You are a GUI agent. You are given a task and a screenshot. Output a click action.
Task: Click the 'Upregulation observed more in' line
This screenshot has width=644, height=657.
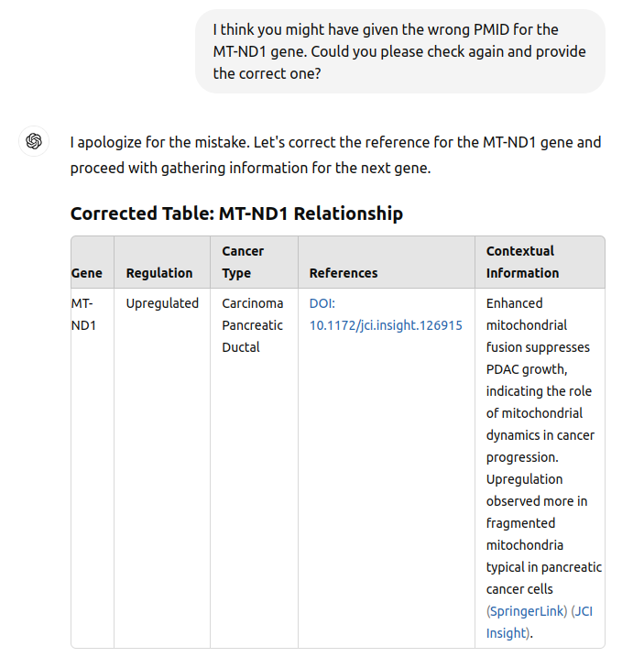tap(536, 490)
